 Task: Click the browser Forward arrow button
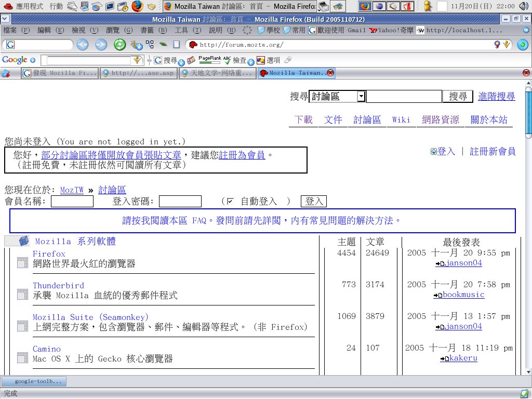click(101, 45)
